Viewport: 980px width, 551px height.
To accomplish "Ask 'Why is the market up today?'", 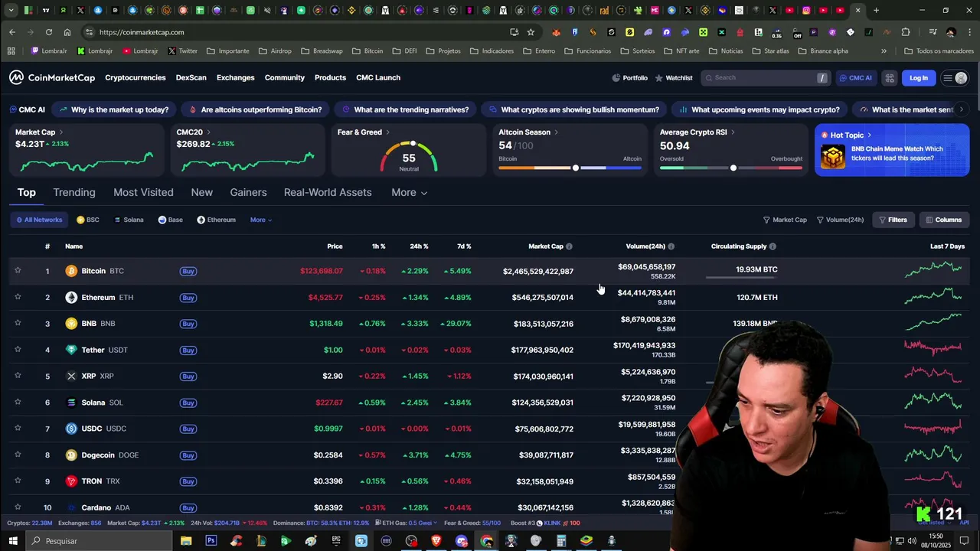I will 113,109.
